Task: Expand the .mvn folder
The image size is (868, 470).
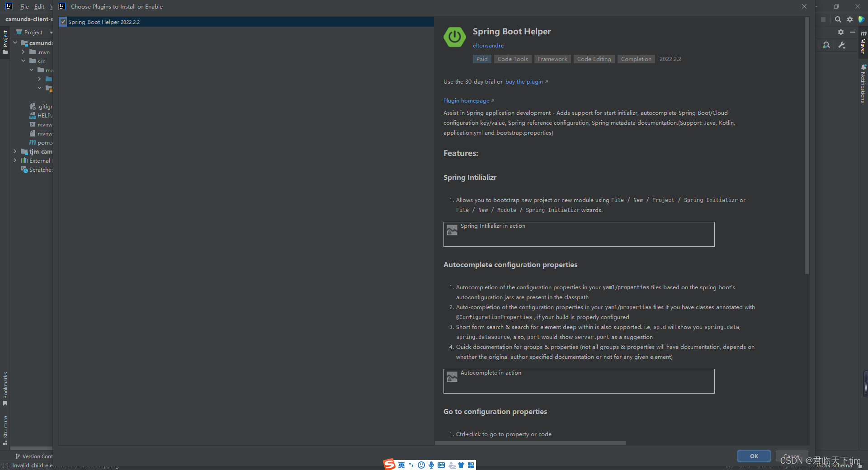Action: (23, 52)
